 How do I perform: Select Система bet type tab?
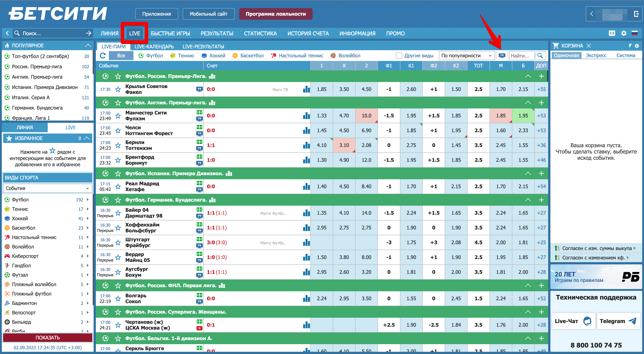(x=625, y=55)
